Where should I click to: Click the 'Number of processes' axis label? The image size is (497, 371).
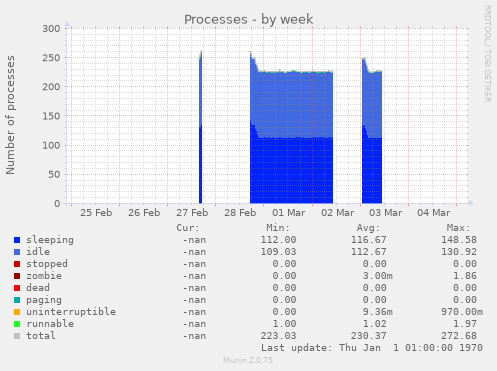click(x=10, y=115)
